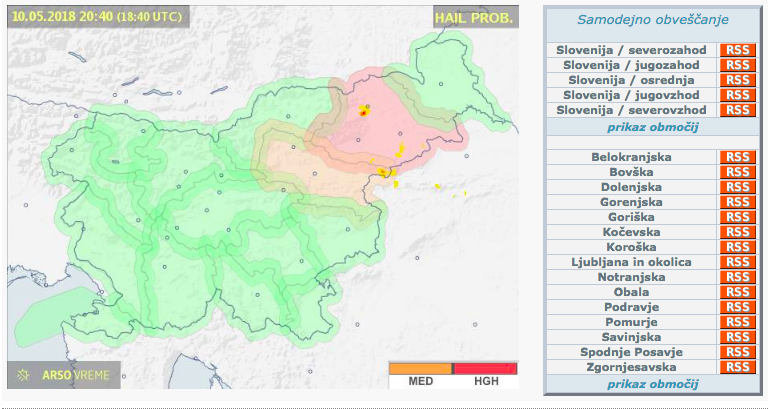This screenshot has width=768, height=409.
Task: Click the Koroška region label
Action: [631, 247]
